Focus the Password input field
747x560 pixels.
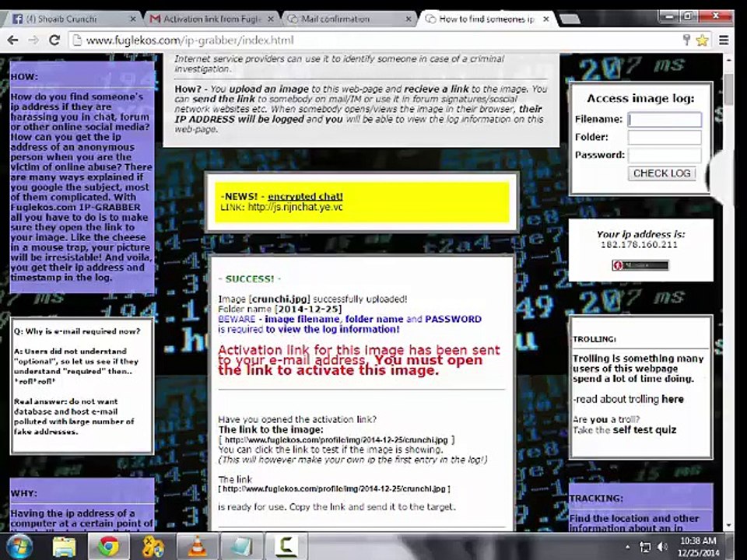pyautogui.click(x=665, y=156)
